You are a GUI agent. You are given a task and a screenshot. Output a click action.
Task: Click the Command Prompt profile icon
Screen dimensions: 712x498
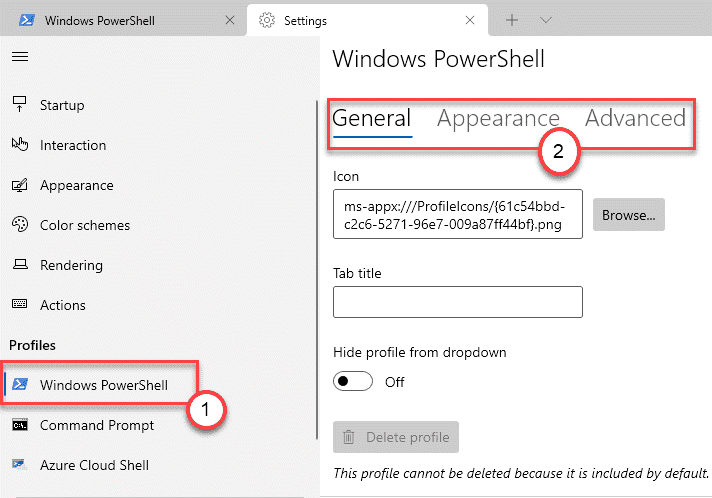tap(20, 425)
